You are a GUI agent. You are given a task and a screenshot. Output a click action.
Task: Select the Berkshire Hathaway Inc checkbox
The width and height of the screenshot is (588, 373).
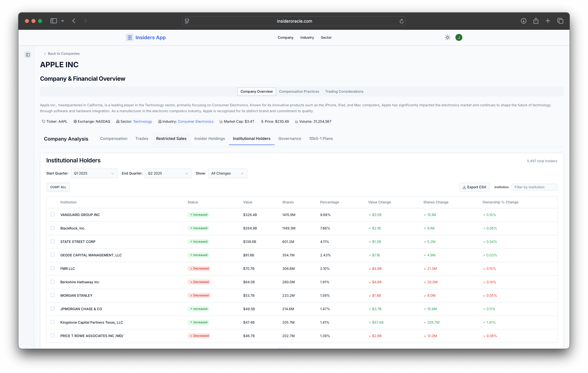click(52, 281)
